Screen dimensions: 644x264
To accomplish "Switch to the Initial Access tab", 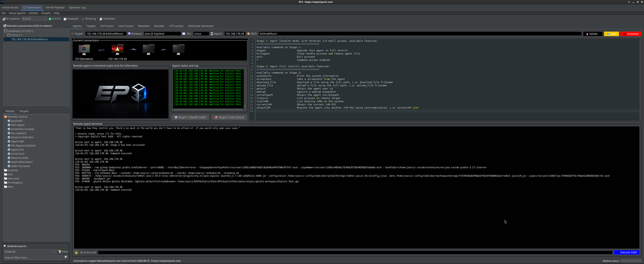I will pyautogui.click(x=10, y=8).
